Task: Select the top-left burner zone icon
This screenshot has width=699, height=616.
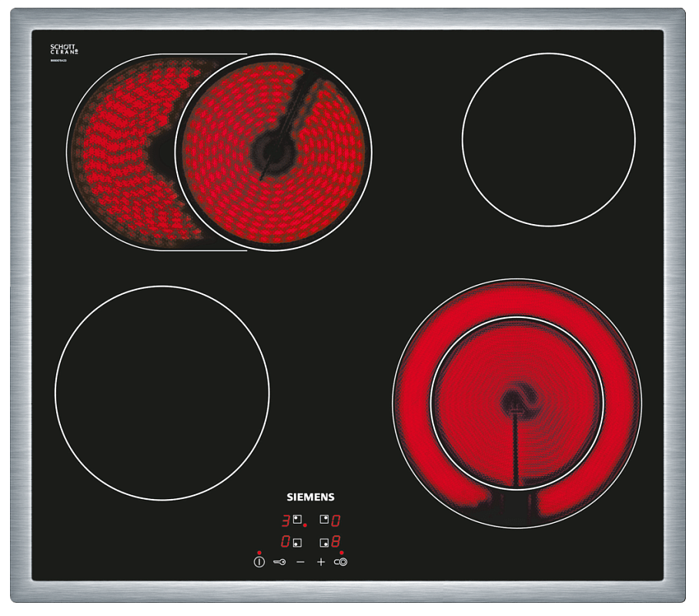Action: point(296,519)
